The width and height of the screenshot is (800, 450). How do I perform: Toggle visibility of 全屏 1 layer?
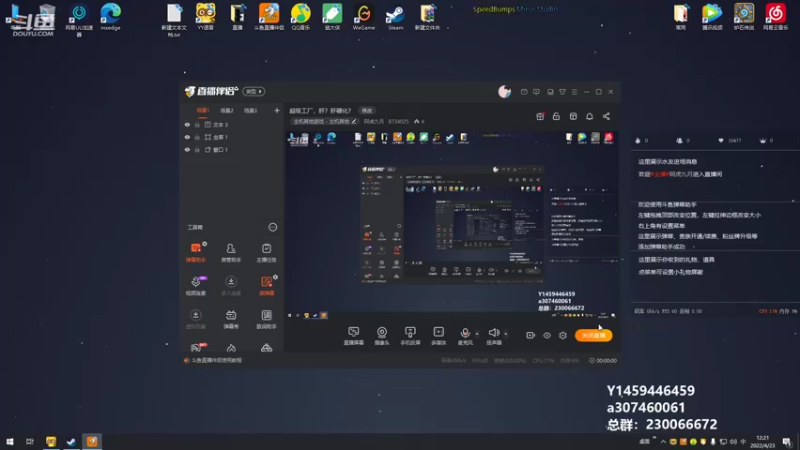point(187,137)
